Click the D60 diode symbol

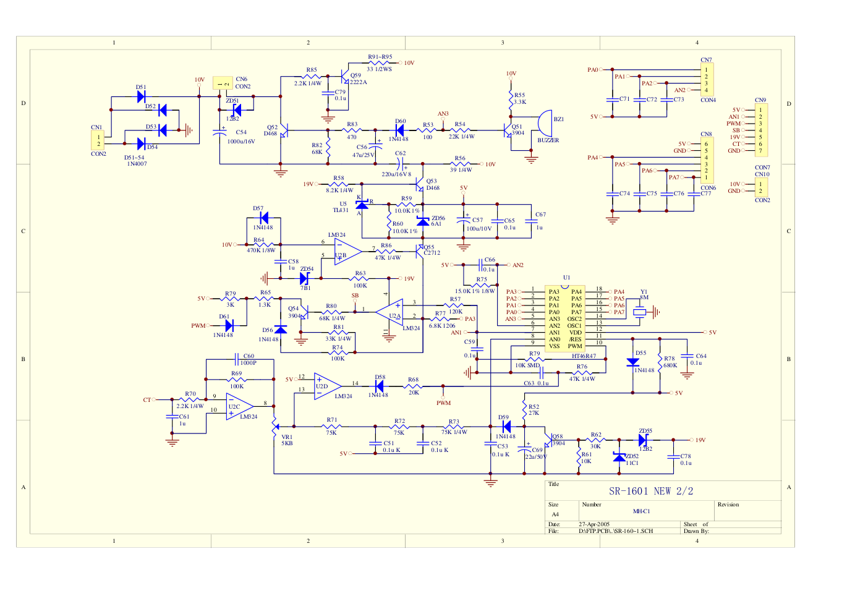[399, 130]
